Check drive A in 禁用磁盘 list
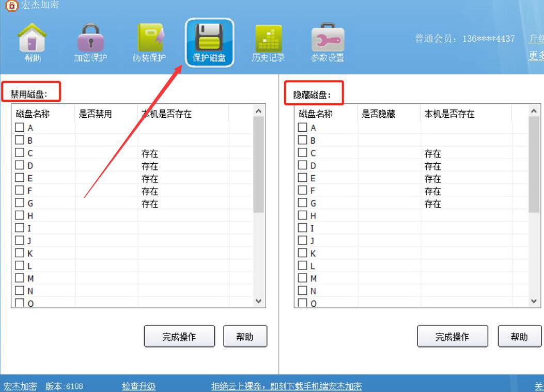This screenshot has width=544, height=392. [x=20, y=128]
